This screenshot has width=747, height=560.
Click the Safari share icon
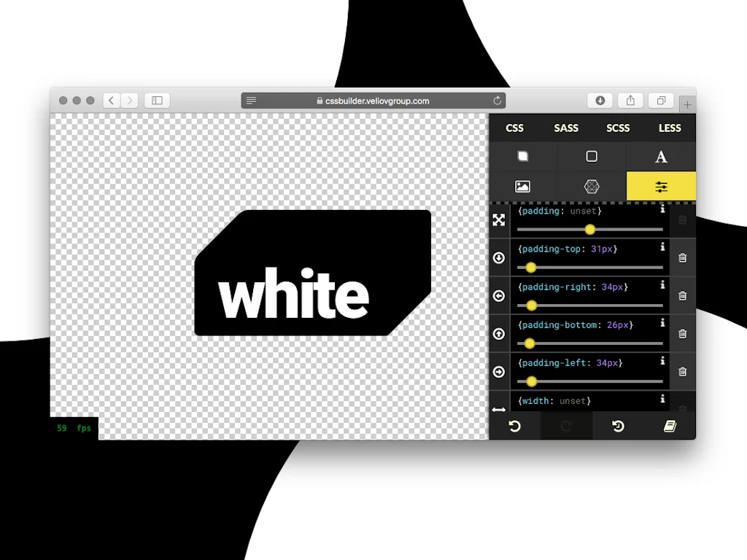pyautogui.click(x=630, y=100)
